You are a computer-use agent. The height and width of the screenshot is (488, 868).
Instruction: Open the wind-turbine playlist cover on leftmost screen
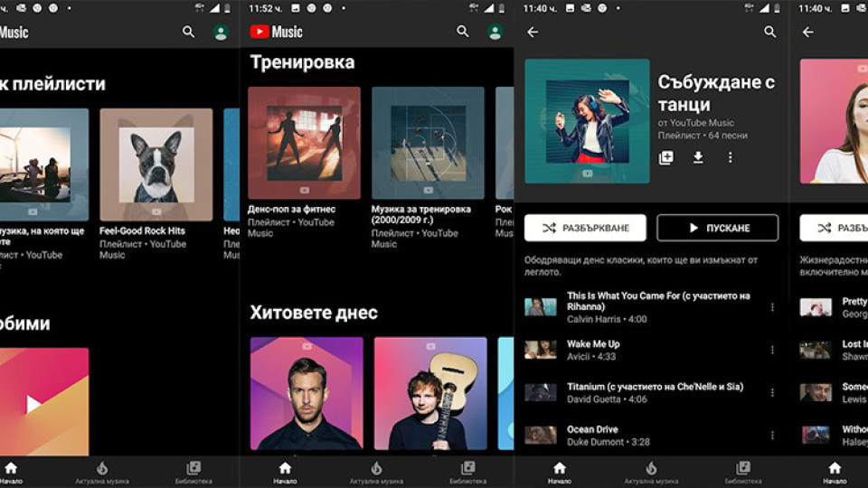(x=44, y=164)
